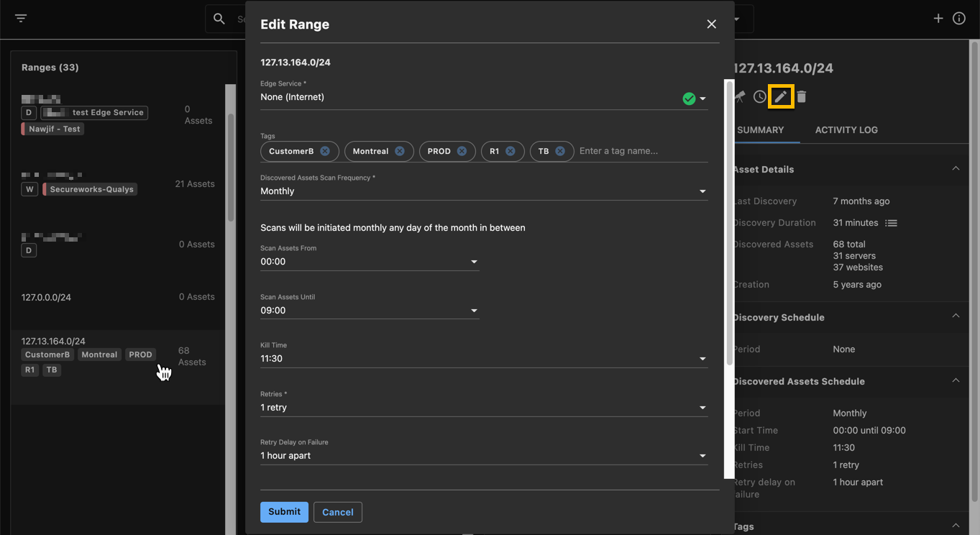The width and height of the screenshot is (980, 535).
Task: Click the tag name input field
Action: point(643,151)
